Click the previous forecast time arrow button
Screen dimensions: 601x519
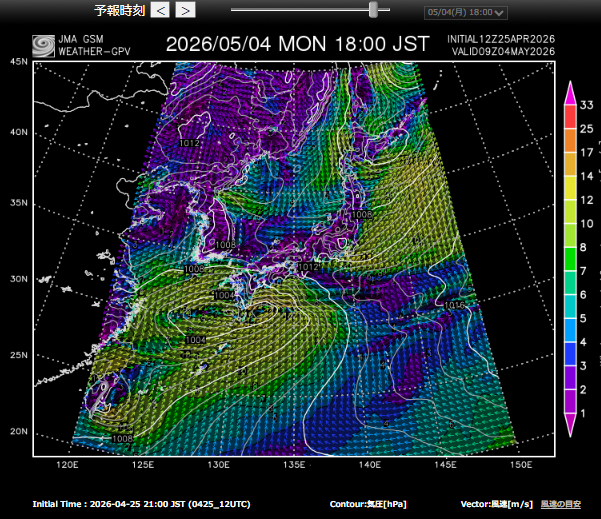click(161, 10)
